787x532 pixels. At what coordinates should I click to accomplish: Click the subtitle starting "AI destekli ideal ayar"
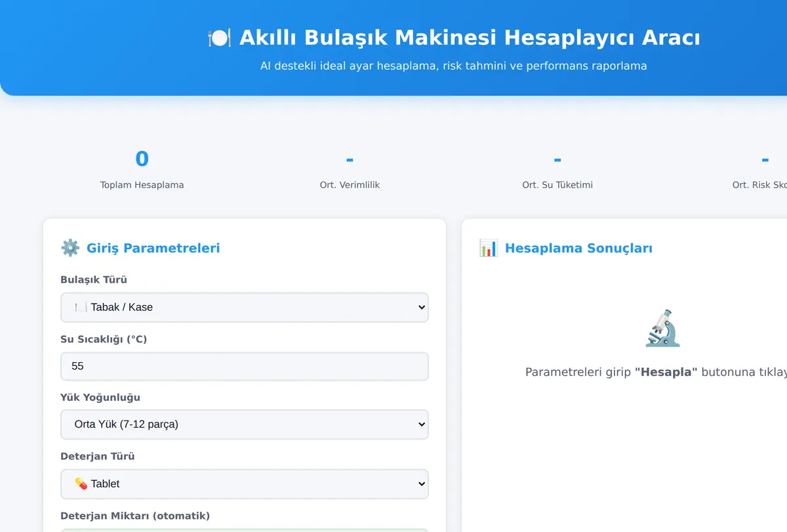point(454,66)
